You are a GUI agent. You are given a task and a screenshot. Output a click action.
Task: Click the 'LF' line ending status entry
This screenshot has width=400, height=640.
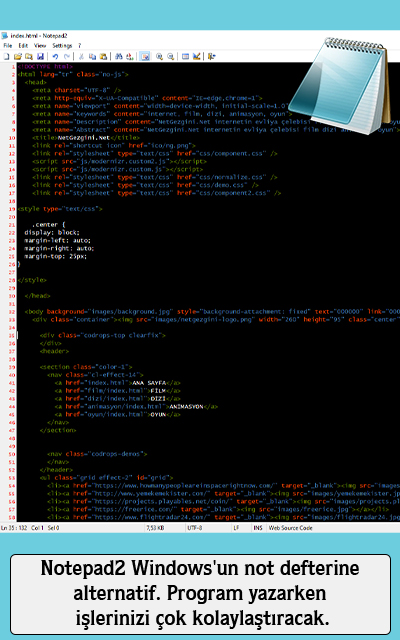click(x=236, y=528)
